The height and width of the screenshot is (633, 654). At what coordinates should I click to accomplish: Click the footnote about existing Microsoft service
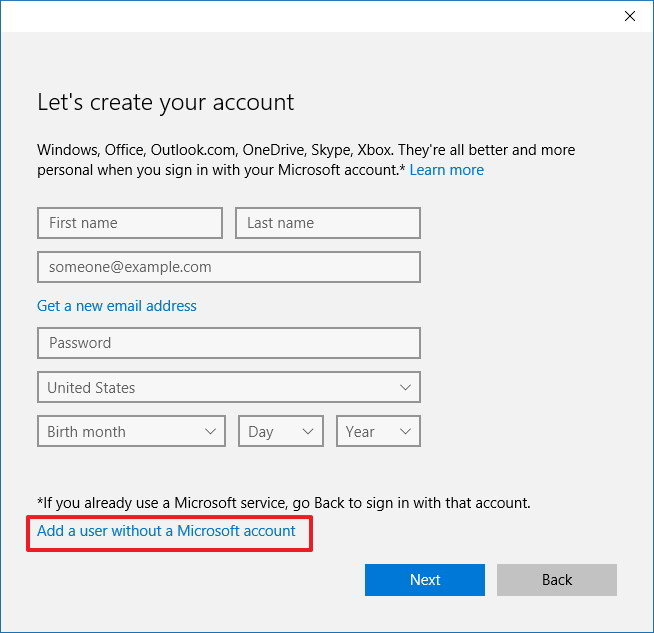pyautogui.click(x=284, y=503)
